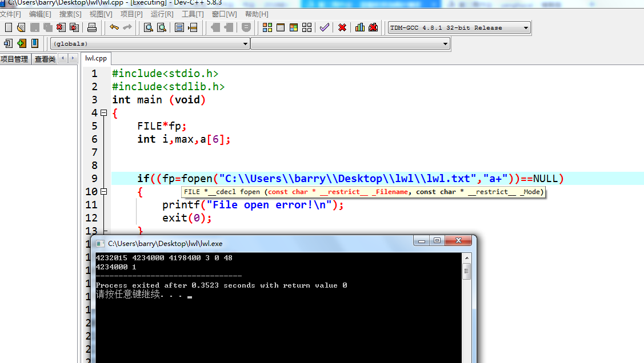Viewport: 644px width, 363px height.
Task: Click the #include<stdlib.h> code line
Action: [169, 87]
